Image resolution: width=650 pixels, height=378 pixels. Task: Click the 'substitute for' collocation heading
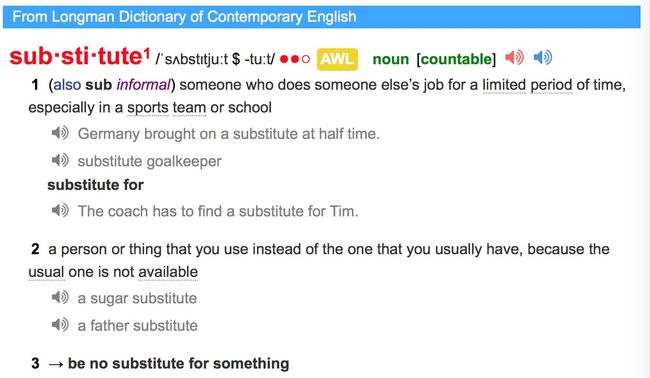(x=95, y=185)
